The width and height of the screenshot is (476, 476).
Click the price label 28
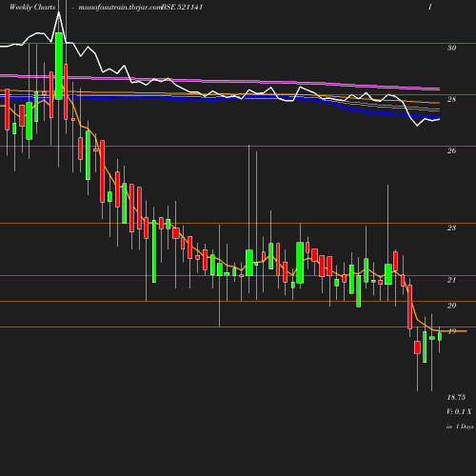451,100
